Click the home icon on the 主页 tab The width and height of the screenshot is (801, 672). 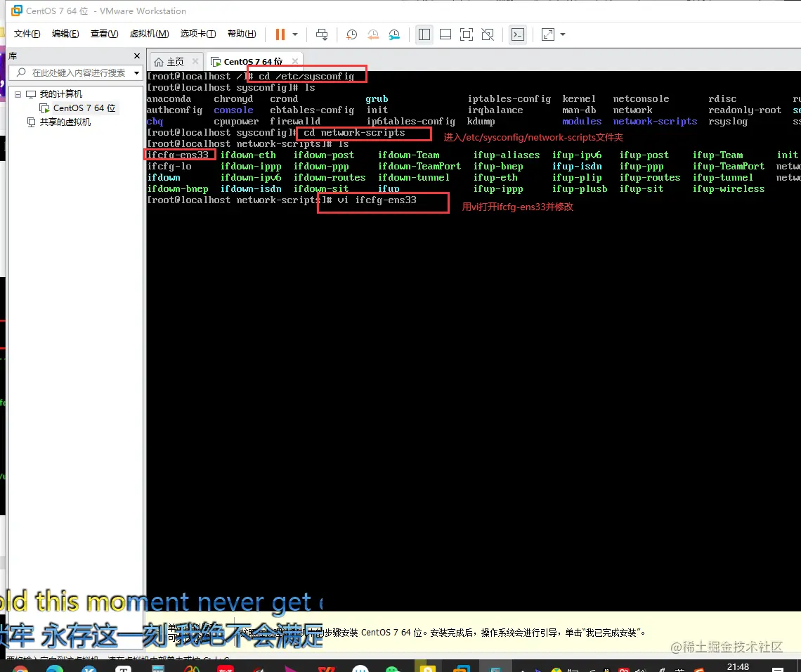coord(159,62)
